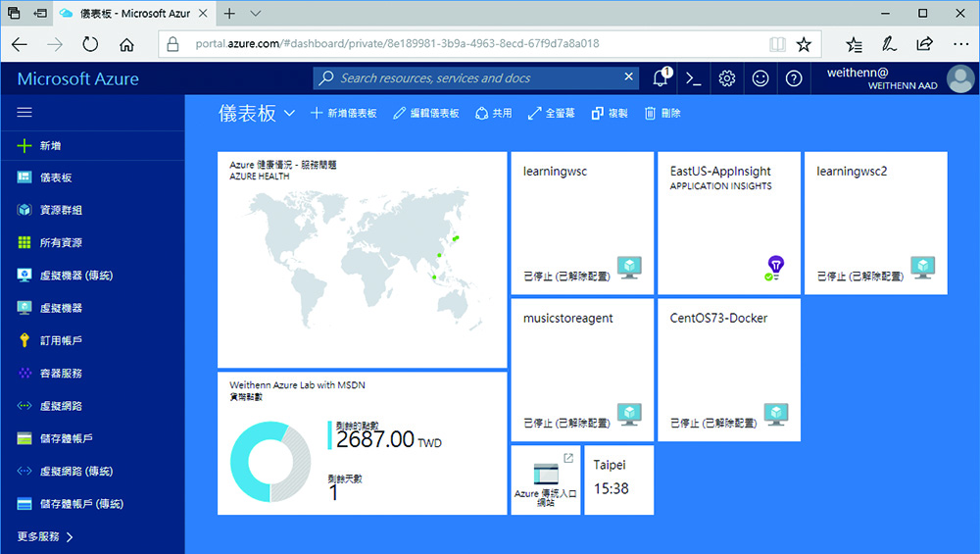Toggle the hamburger sidebar menu
This screenshot has height=554, width=980.
(x=24, y=113)
